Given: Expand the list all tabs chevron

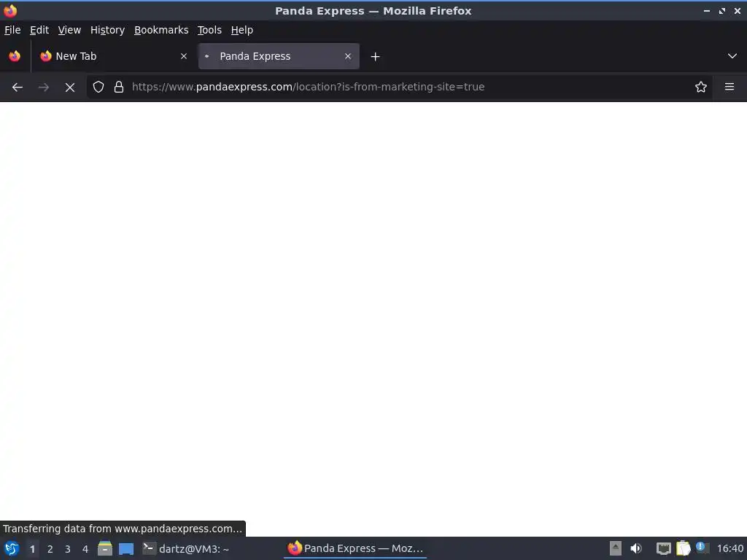Looking at the screenshot, I should click(732, 56).
